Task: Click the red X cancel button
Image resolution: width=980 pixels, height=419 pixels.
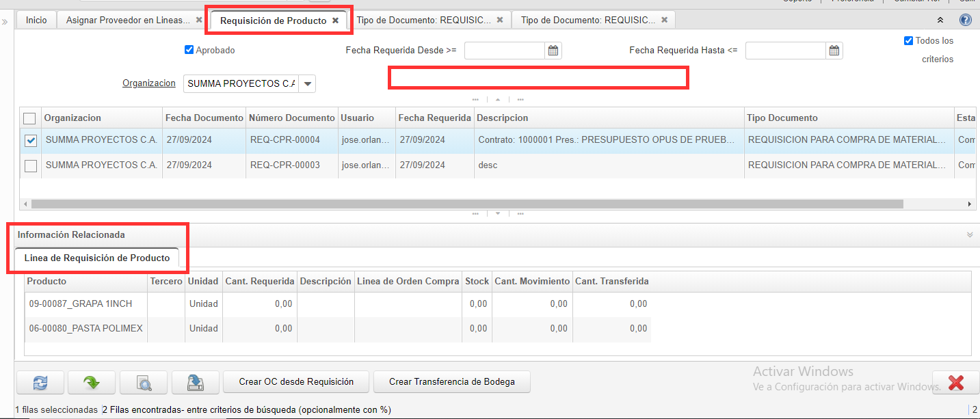Action: (955, 382)
